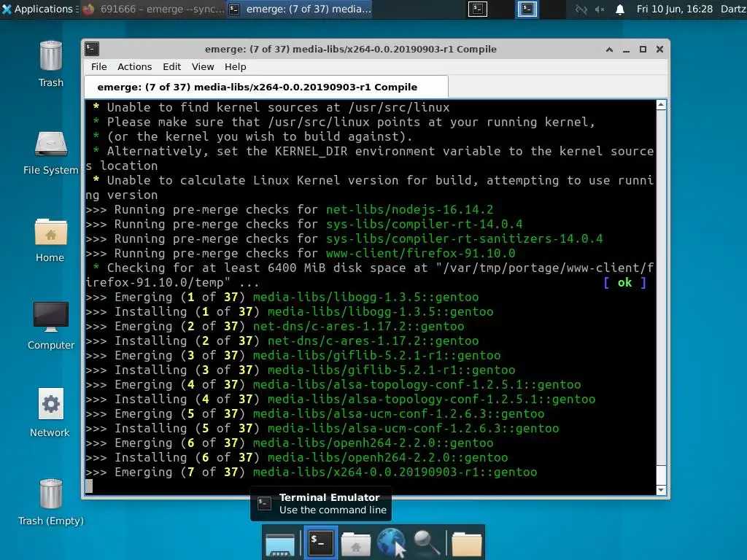747x560 pixels.
Task: Select the emerge (7 of 37) terminal tab
Action: [x=266, y=87]
